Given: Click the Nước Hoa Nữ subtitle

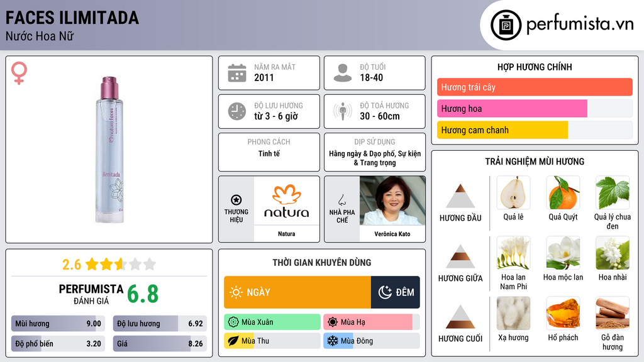Looking at the screenshot, I should pyautogui.click(x=40, y=36).
